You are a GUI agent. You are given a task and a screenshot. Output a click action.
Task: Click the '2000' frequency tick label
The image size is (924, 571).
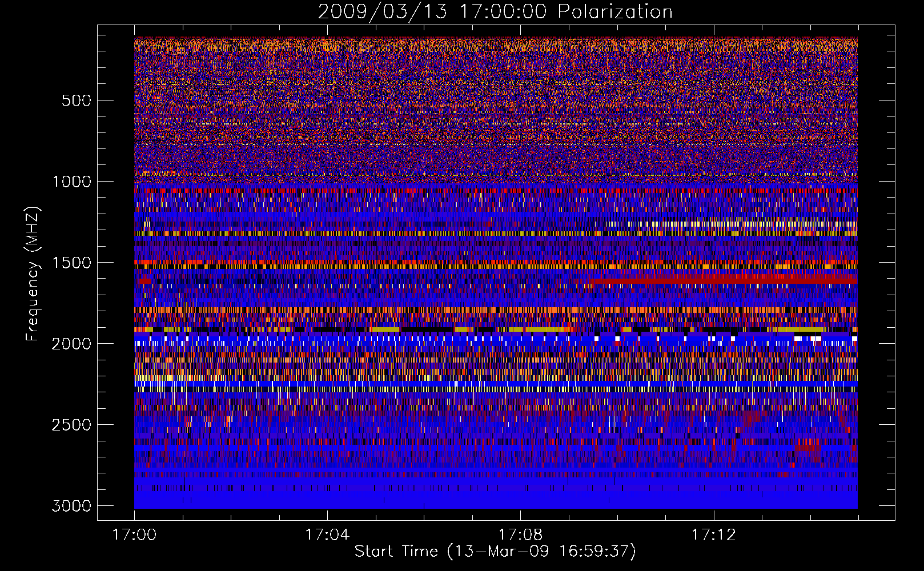(71, 344)
